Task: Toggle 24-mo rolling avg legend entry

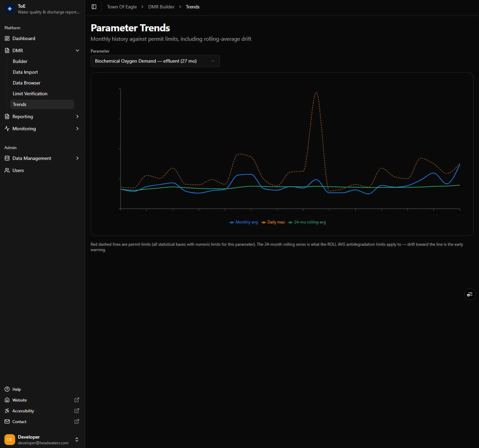Action: (x=307, y=222)
